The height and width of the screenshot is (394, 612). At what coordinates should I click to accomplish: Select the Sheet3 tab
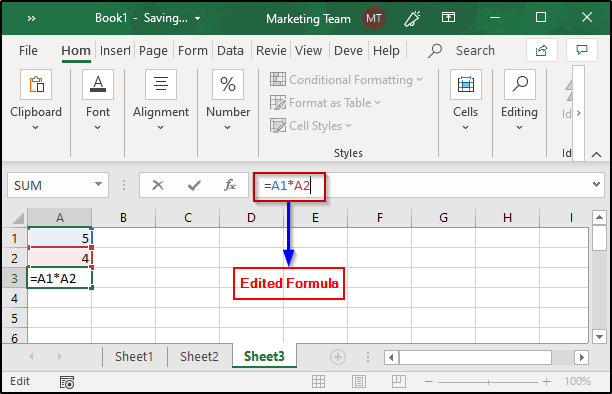point(264,356)
